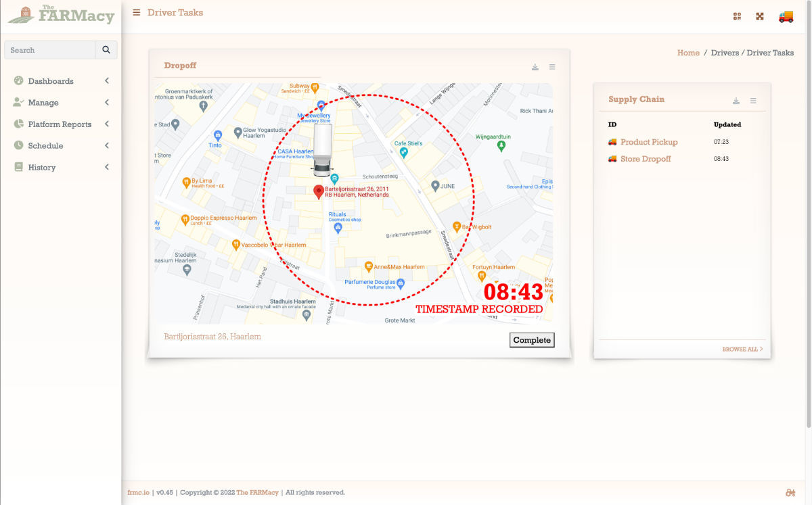Open the QR code scanner icon
Image resolution: width=812 pixels, height=505 pixels.
[738, 16]
